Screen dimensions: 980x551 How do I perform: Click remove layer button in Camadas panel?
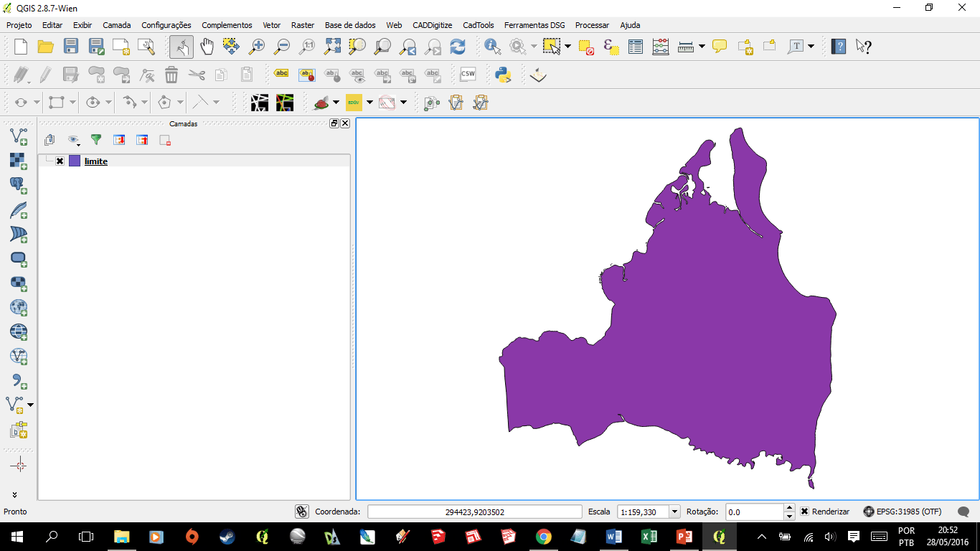[x=164, y=140]
